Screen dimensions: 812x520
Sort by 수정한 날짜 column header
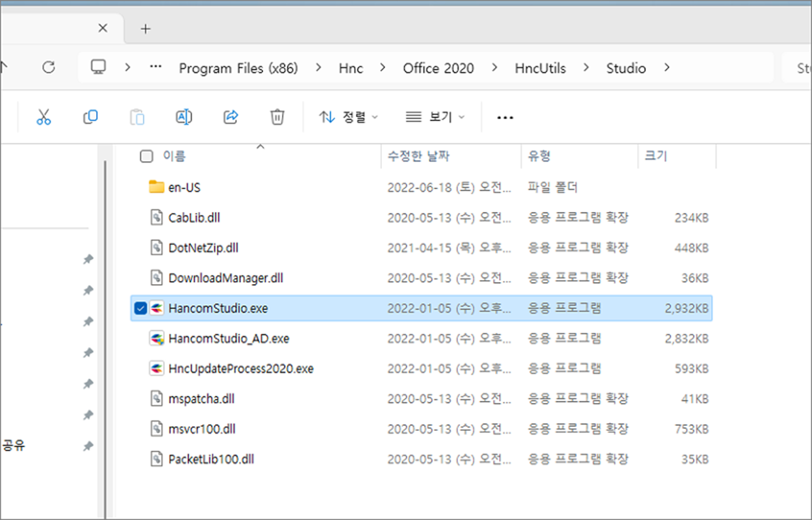point(419,156)
